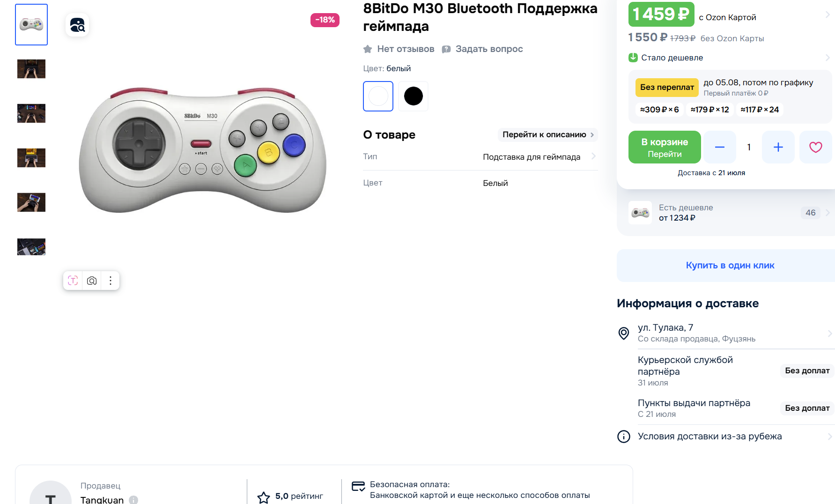
Task: Click 'Перейти к описанию' link
Action: pyautogui.click(x=547, y=135)
